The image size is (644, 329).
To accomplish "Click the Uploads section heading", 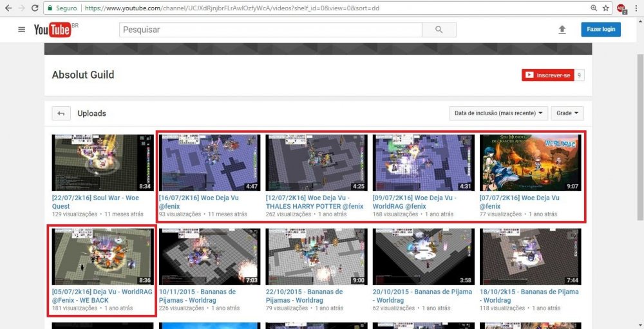I will tap(91, 113).
